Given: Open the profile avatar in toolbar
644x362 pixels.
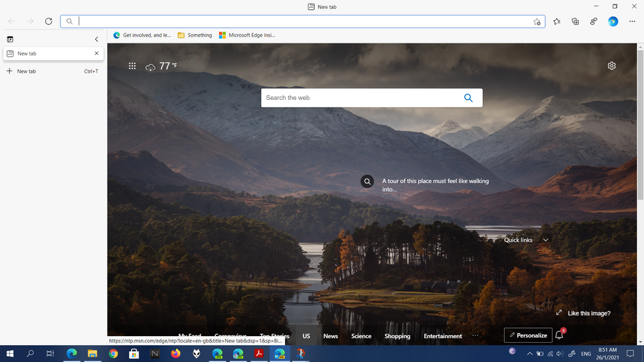Looking at the screenshot, I should (613, 21).
